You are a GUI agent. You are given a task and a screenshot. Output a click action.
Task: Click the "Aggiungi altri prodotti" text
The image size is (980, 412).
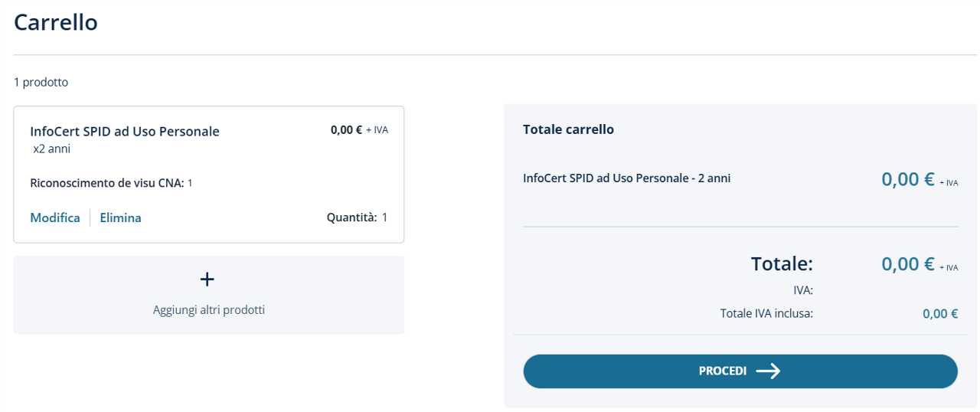pyautogui.click(x=209, y=310)
